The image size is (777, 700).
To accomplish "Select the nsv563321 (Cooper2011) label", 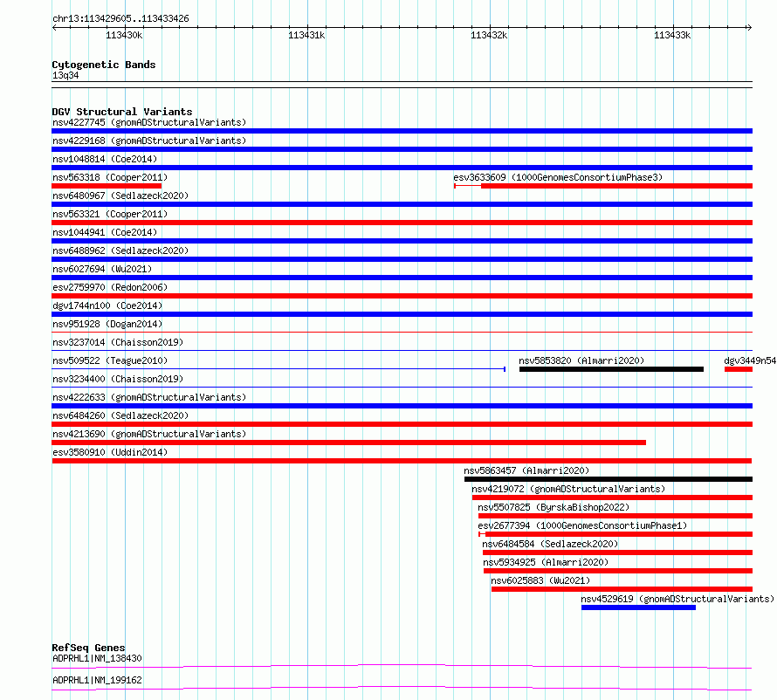I will [x=110, y=214].
